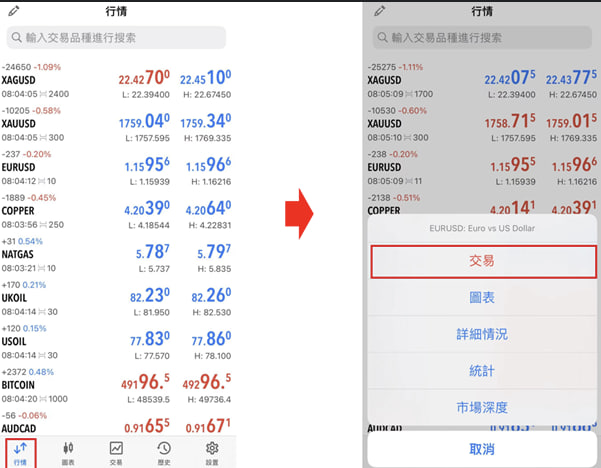Tap the USOIL quote row
The image size is (601, 468).
(117, 341)
